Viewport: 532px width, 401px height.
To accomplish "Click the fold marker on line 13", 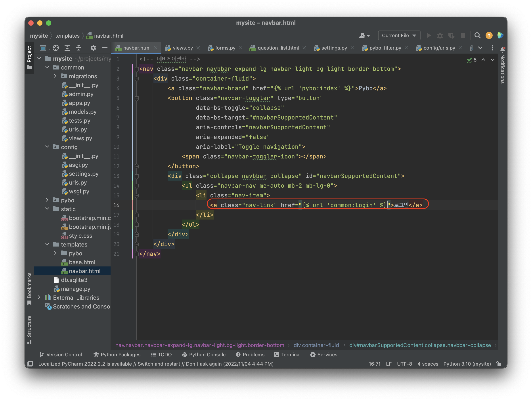I will [137, 176].
